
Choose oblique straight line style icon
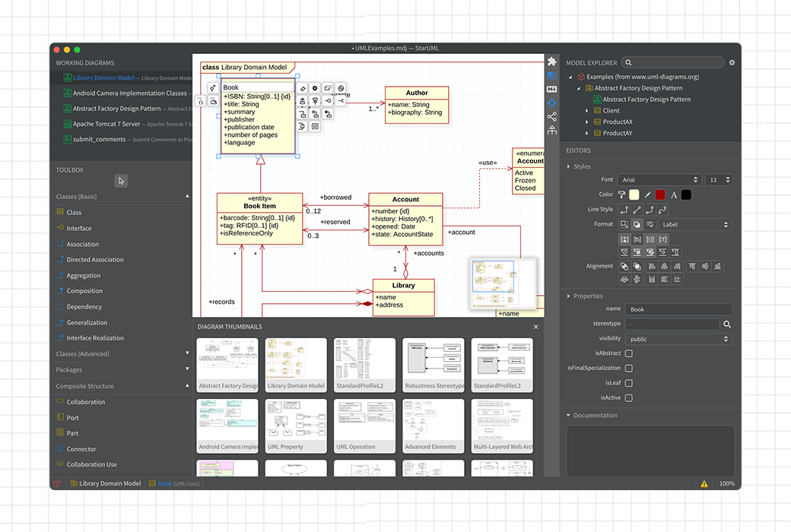pyautogui.click(x=637, y=210)
